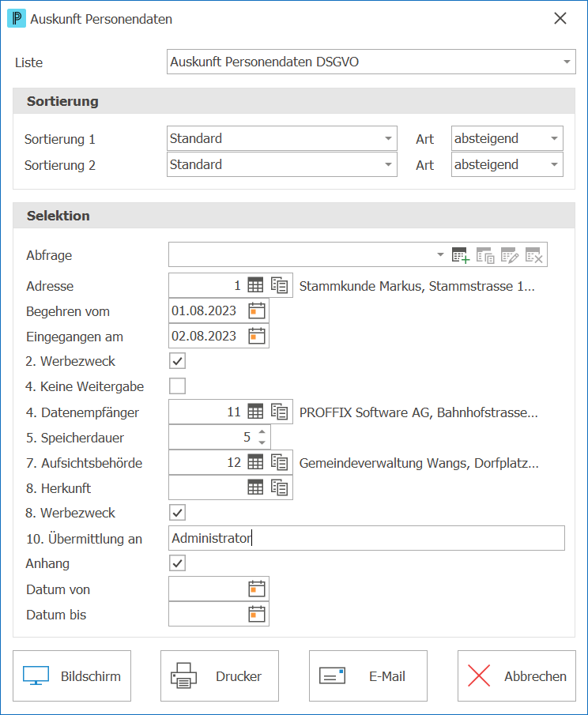Click the 10. Übermittlung an text field
The image size is (588, 715).
[x=367, y=538]
